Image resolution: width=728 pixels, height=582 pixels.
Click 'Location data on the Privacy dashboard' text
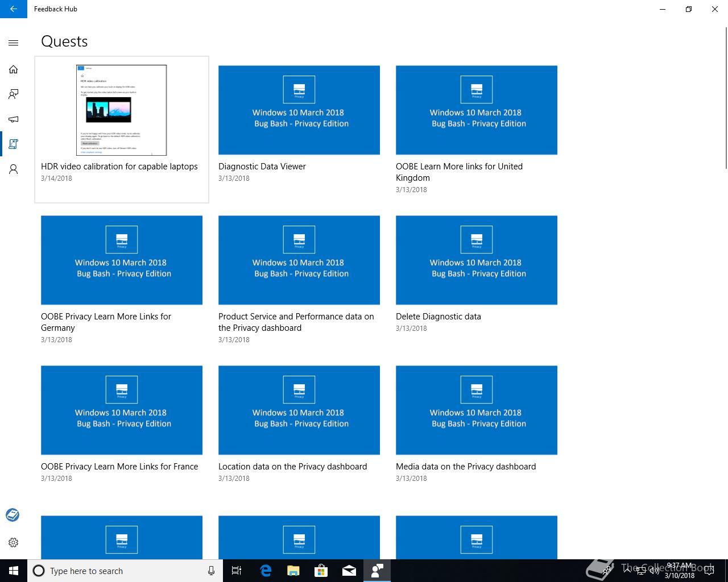pyautogui.click(x=293, y=467)
